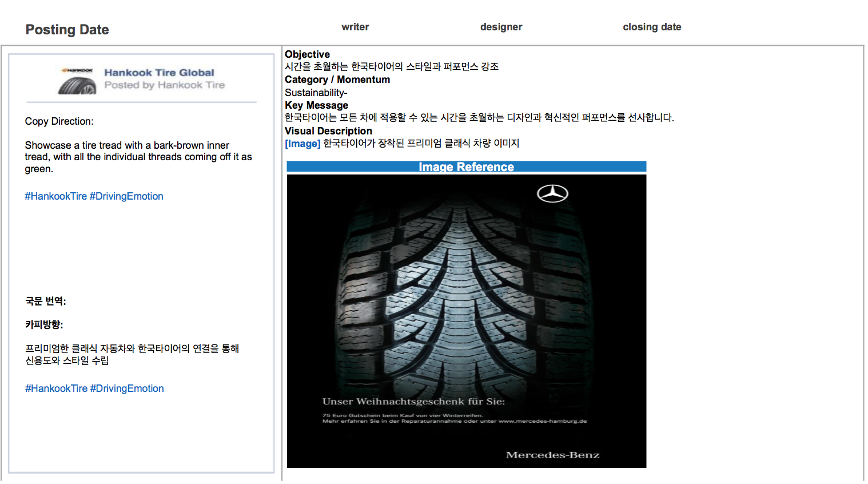
Task: Click the 'Posted by Hankook Tire' text
Action: click(x=165, y=85)
